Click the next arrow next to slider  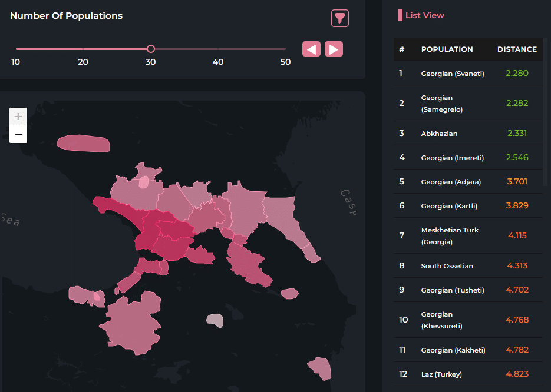(x=334, y=49)
